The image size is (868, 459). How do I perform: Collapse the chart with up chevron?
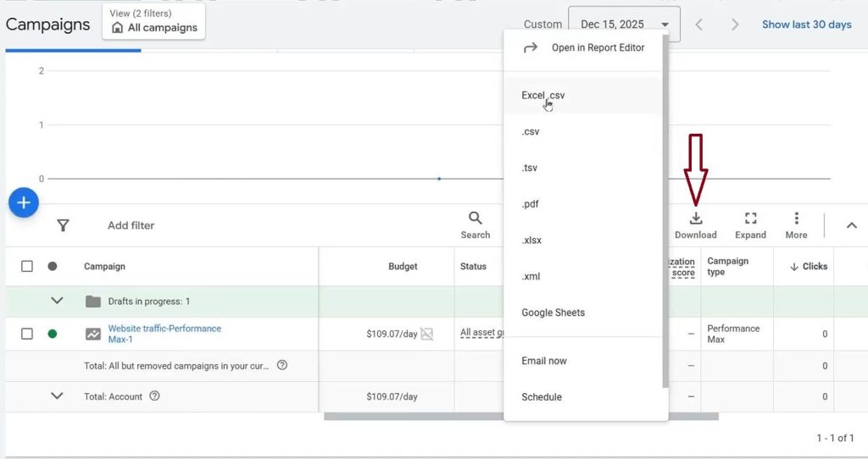(x=851, y=225)
